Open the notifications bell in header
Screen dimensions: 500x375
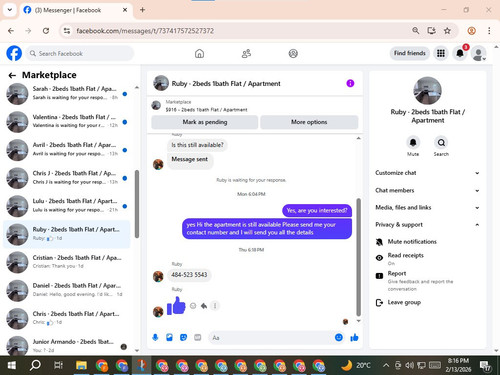click(x=460, y=53)
